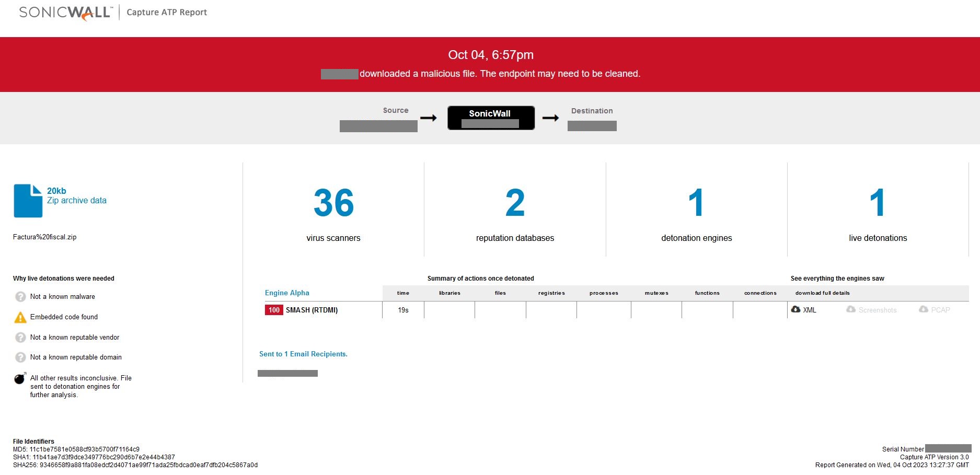Click the question icon beside Not a known reputable domain
This screenshot has height=475, width=980.
[x=20, y=357]
